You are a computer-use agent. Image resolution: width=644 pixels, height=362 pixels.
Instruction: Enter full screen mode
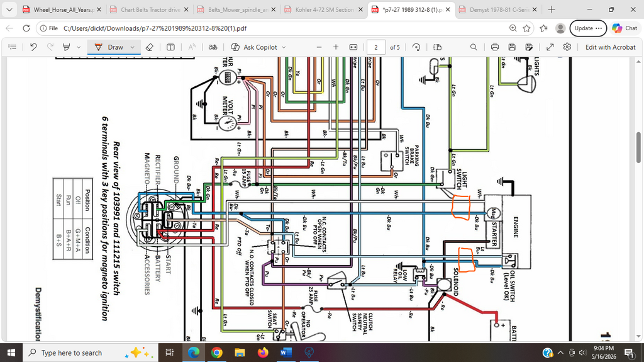click(550, 47)
